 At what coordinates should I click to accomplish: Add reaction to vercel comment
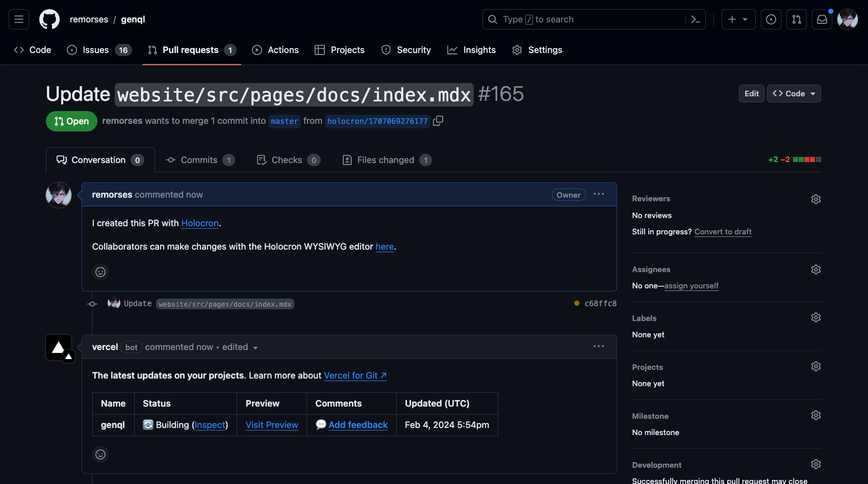pyautogui.click(x=100, y=454)
